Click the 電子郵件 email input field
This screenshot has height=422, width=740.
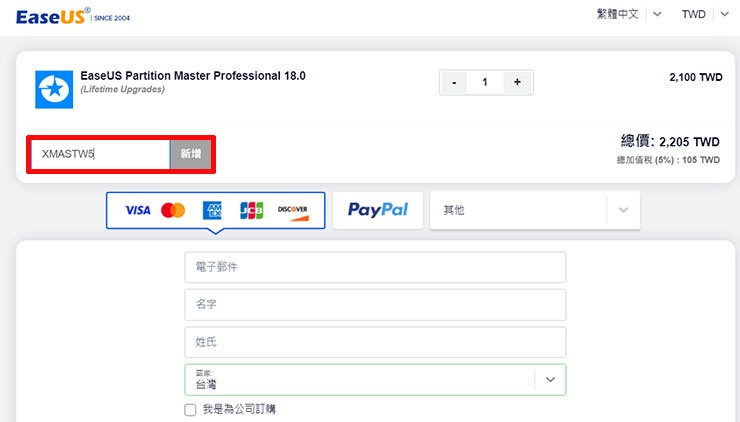coord(375,267)
